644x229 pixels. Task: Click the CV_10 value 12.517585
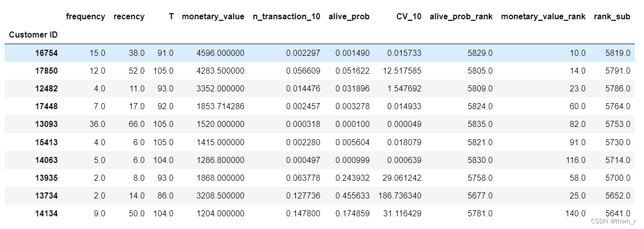tap(402, 71)
